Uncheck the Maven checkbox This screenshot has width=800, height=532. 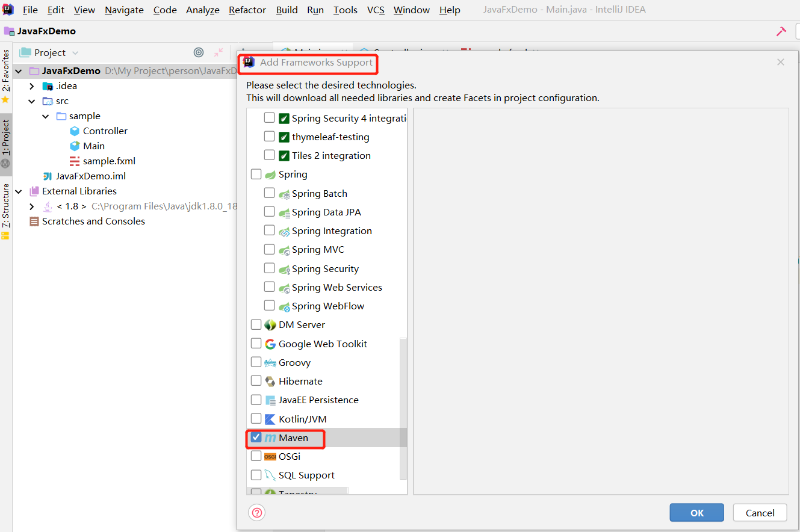[256, 438]
